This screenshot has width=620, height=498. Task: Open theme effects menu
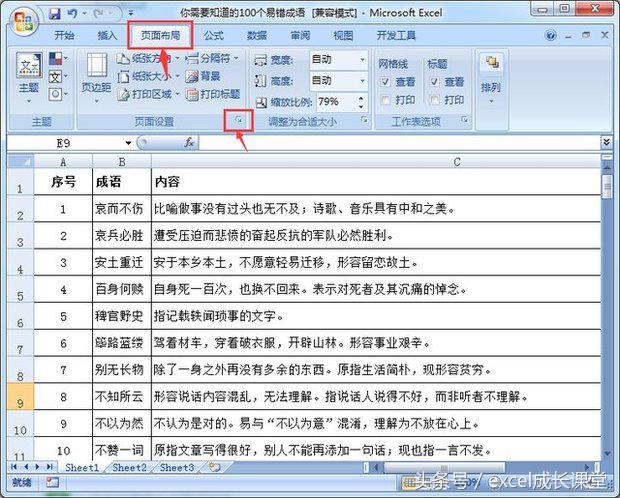58,94
